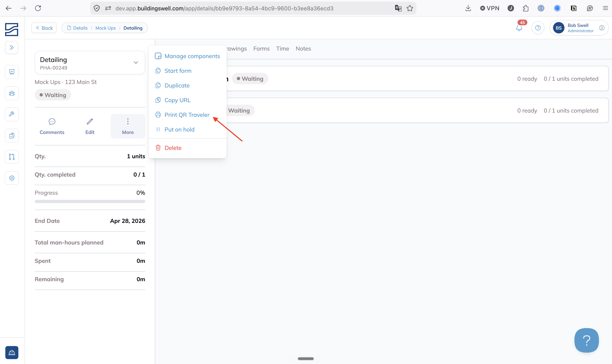
Task: Reload the page
Action: 38,8
